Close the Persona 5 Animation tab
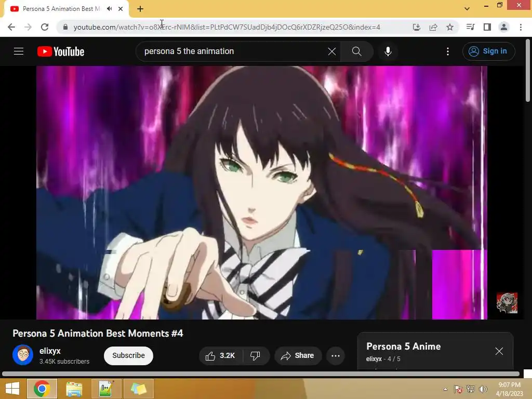This screenshot has width=532, height=399. [121, 9]
